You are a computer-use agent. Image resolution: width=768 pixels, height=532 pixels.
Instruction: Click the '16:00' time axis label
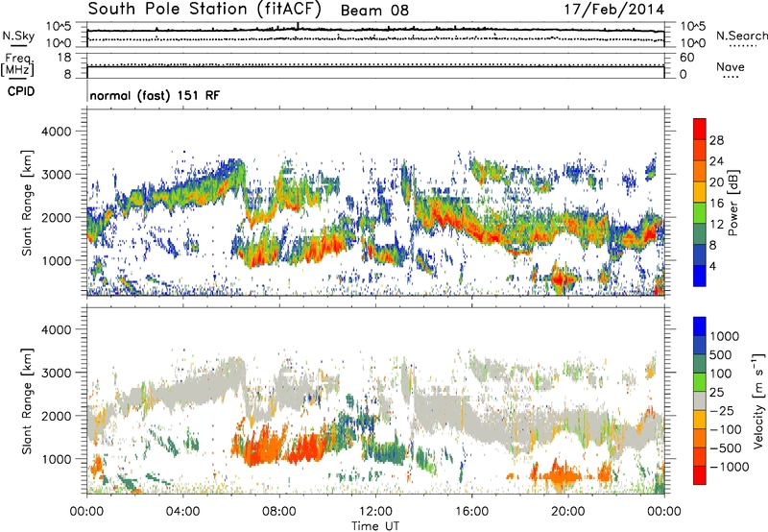click(x=471, y=512)
